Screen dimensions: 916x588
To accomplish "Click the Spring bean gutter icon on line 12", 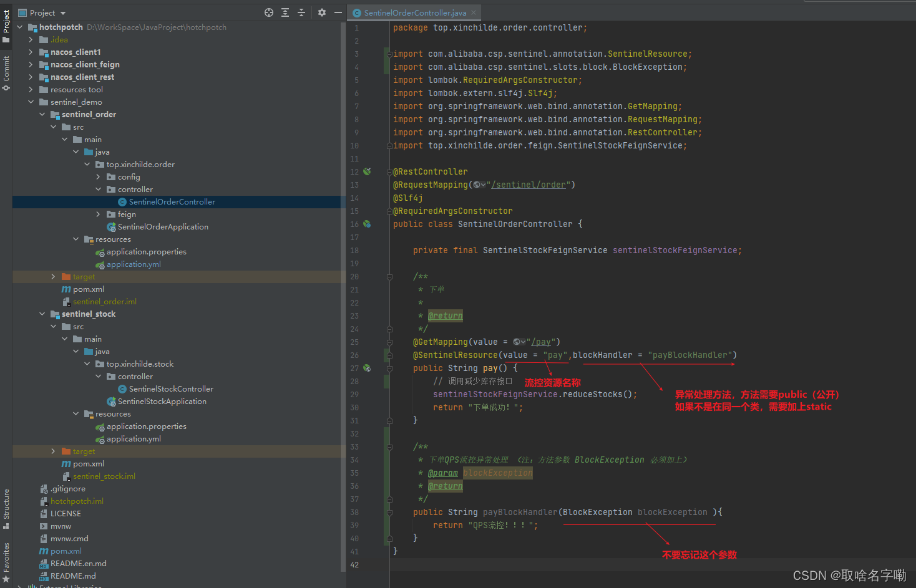I will coord(367,171).
